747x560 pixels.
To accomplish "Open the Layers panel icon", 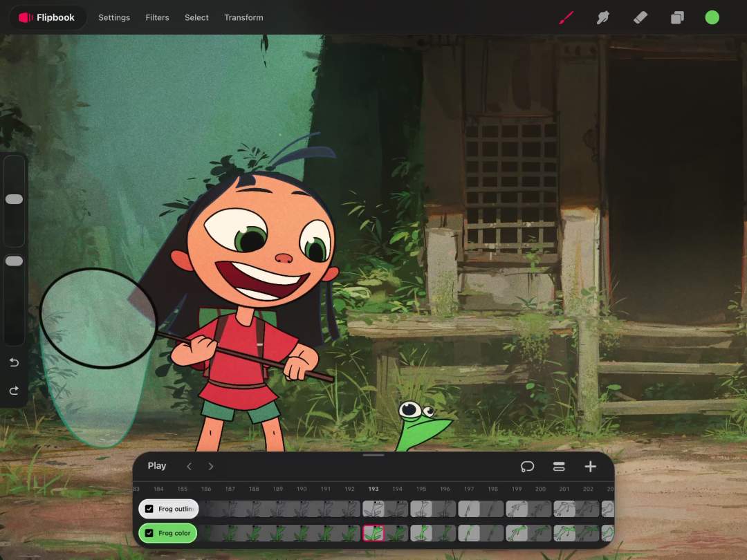I will (677, 17).
